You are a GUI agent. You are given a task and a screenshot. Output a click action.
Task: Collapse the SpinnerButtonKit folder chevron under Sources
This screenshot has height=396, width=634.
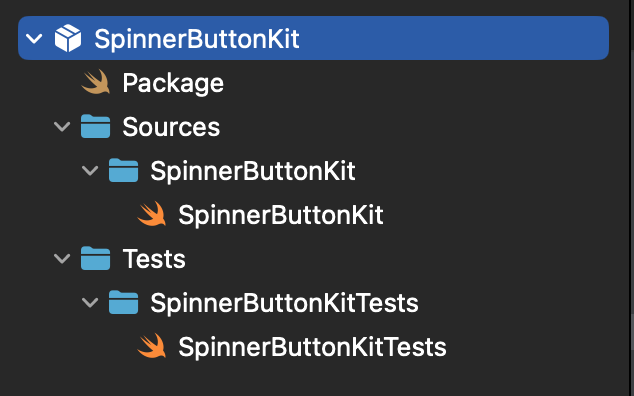coord(90,171)
